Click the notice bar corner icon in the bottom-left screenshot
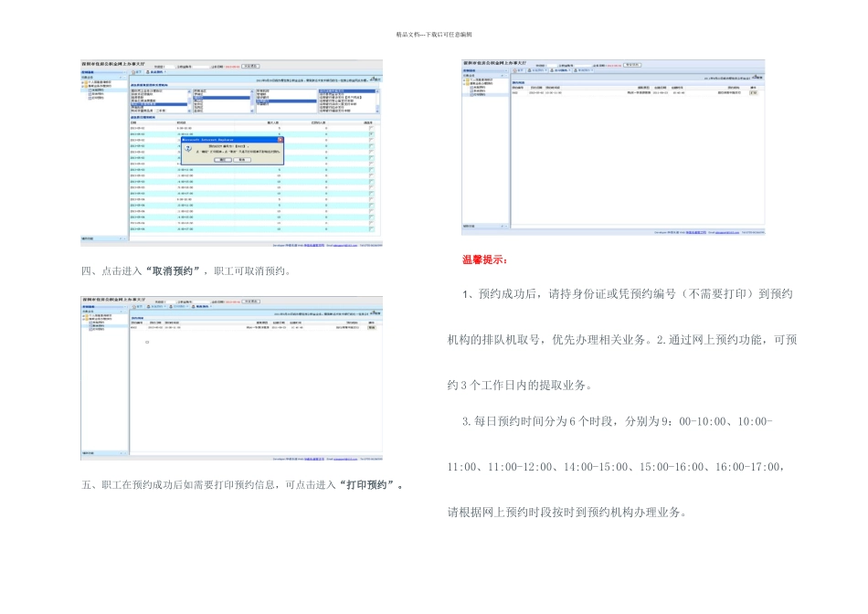The image size is (868, 614). click(x=374, y=312)
